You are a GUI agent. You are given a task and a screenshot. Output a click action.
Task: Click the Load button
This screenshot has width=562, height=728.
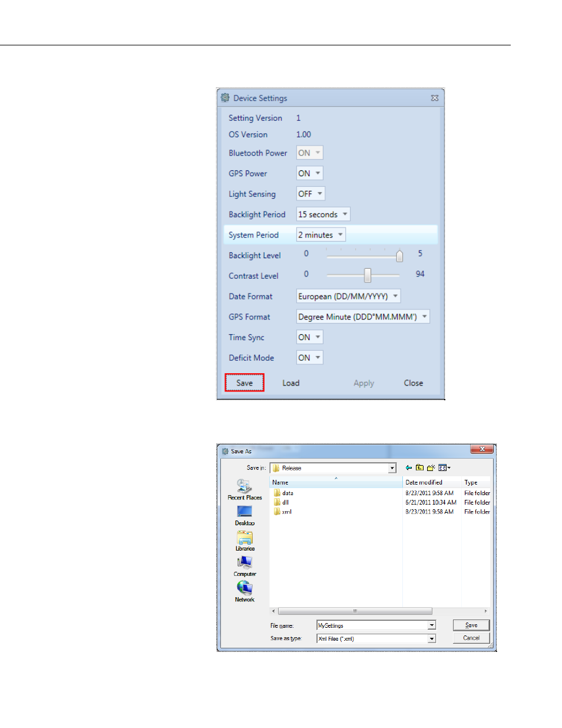pos(291,383)
